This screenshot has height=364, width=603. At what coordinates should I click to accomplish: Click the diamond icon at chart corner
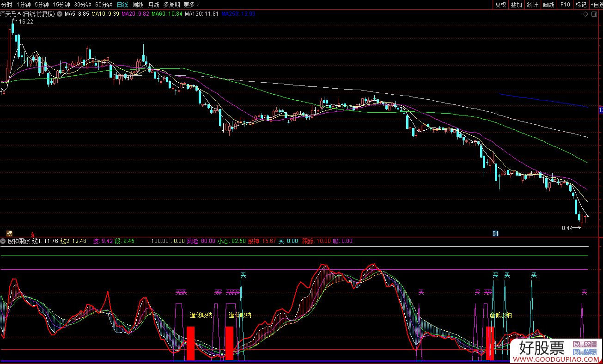[586, 14]
